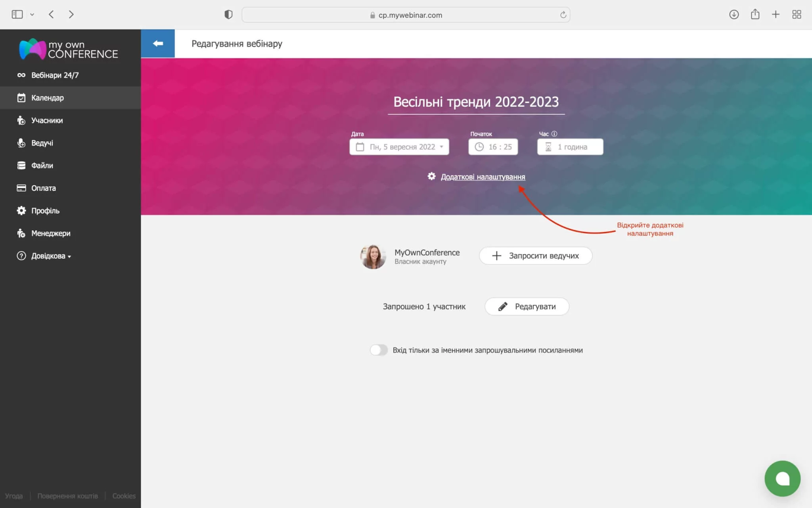Select the Вебінари 24/7 infinity icon

[x=22, y=75]
